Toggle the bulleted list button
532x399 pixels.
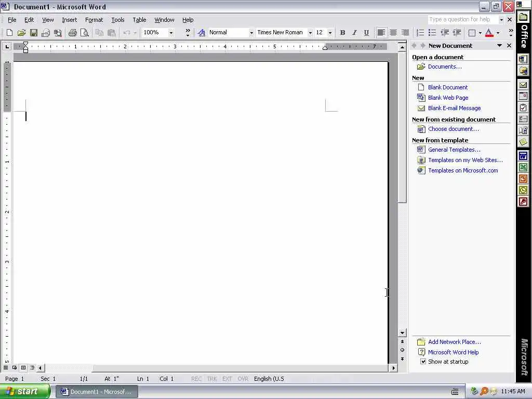click(432, 33)
